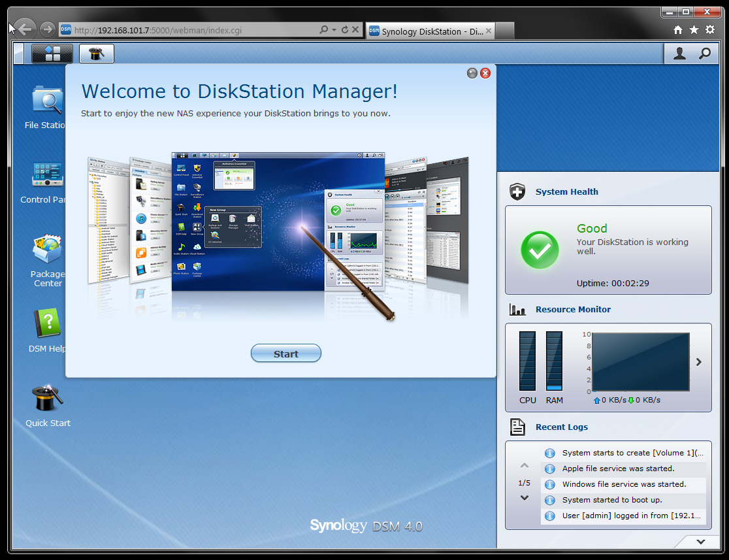Click the browser address bar URL
729x560 pixels.
pos(158,30)
